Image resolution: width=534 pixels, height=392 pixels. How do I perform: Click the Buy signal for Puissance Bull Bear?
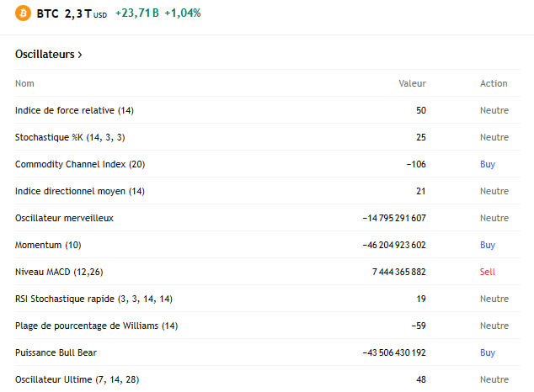[x=488, y=352]
